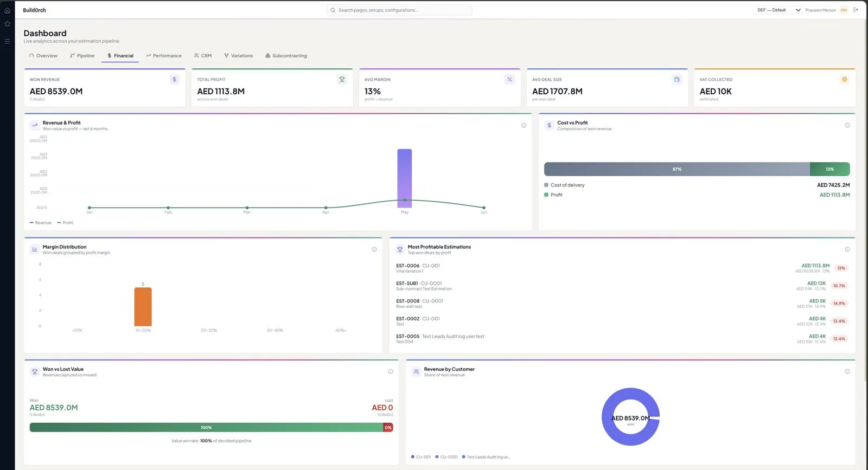The height and width of the screenshot is (470, 868).
Task: Click the dollar icon on Won Revenue card
Action: [x=174, y=80]
